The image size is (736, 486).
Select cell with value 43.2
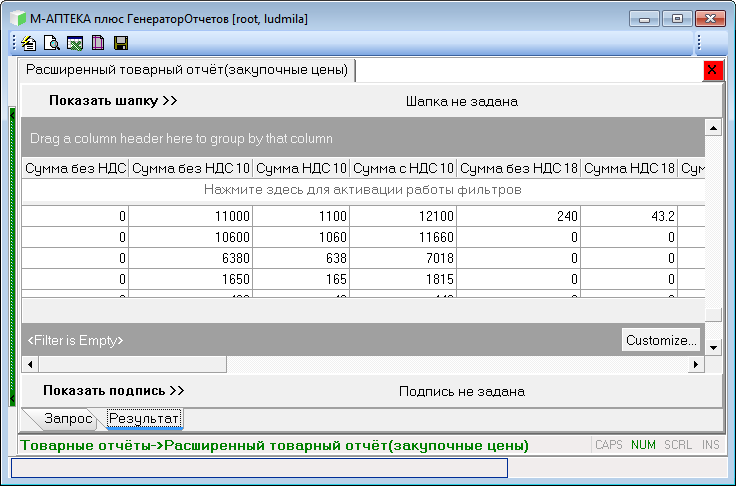(x=629, y=216)
